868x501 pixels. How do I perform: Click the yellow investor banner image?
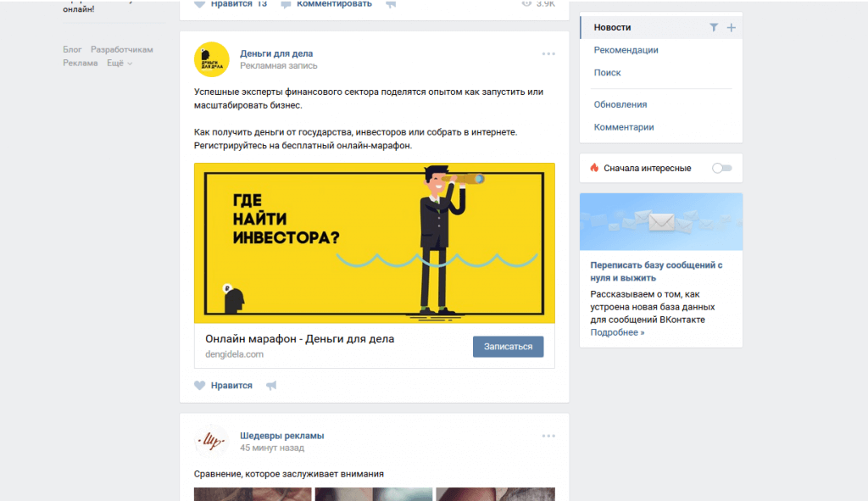click(x=374, y=243)
